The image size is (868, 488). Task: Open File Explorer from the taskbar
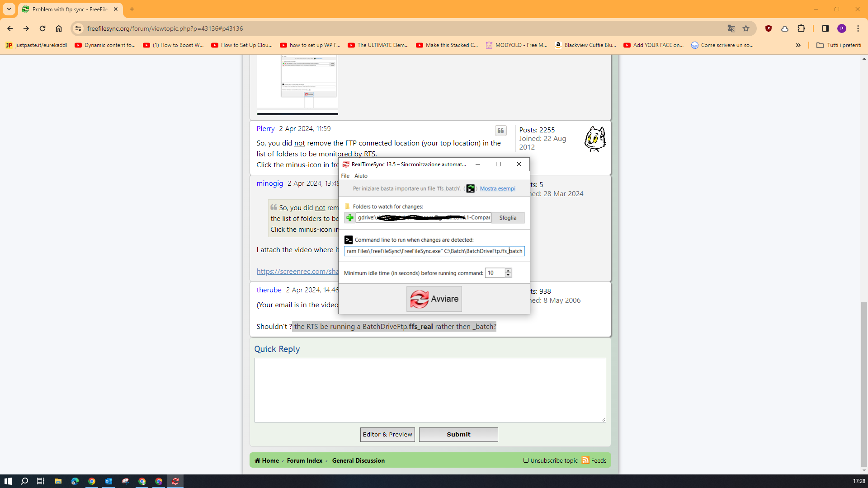[58, 481]
